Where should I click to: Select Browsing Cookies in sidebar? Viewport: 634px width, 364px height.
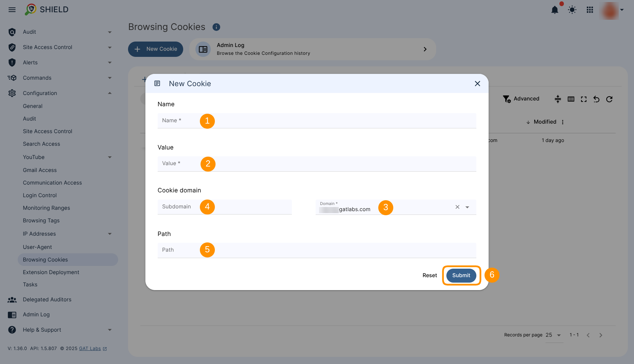(68, 260)
